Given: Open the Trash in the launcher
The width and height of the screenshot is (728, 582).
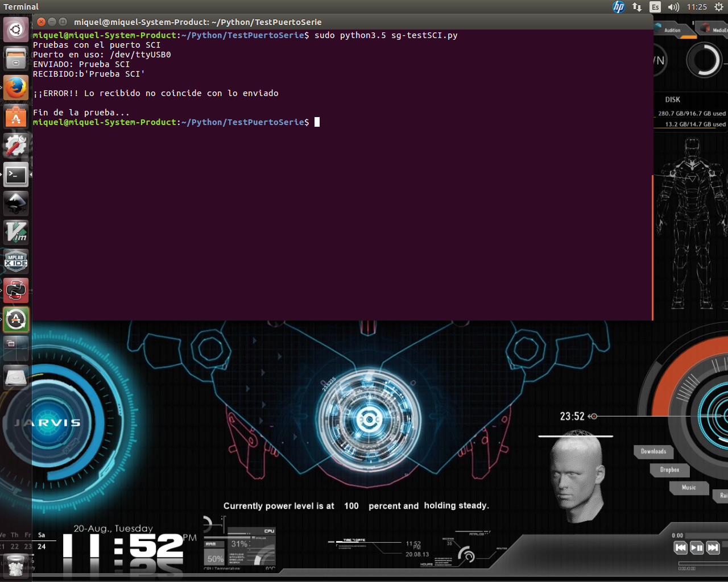Looking at the screenshot, I should (16, 566).
